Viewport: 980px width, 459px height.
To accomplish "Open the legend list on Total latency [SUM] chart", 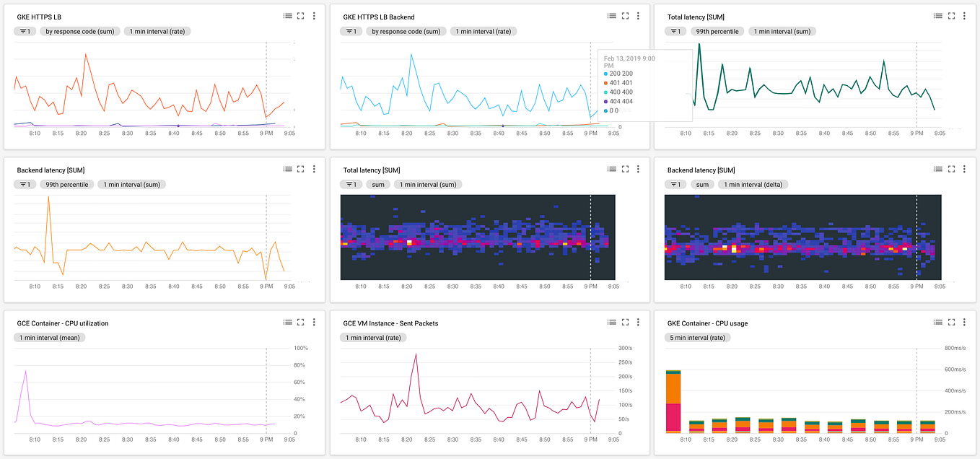I will point(938,15).
